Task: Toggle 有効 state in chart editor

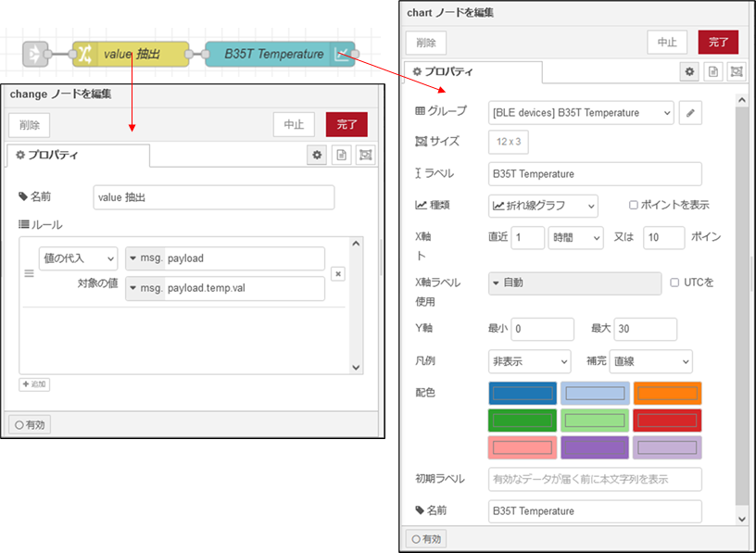Action: point(425,538)
